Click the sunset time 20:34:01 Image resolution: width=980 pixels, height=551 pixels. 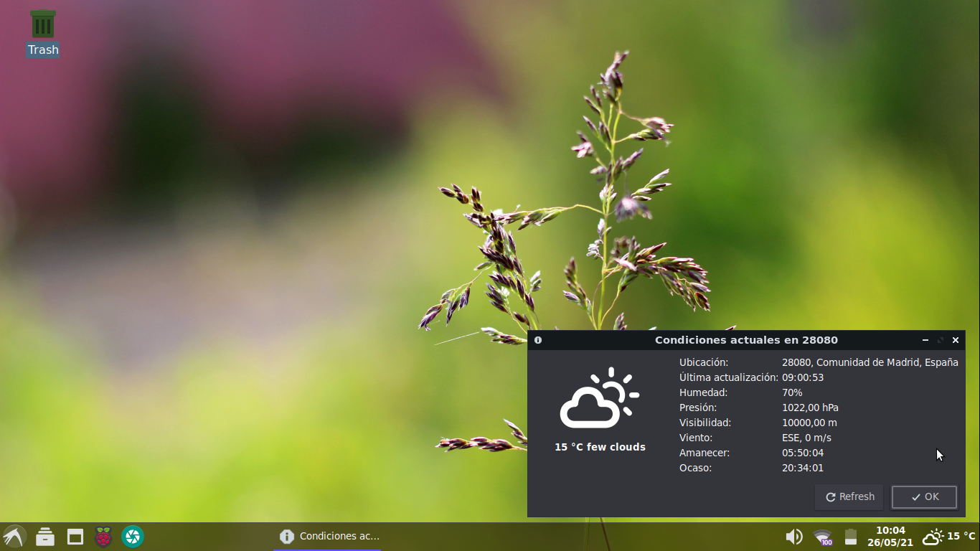coord(803,468)
